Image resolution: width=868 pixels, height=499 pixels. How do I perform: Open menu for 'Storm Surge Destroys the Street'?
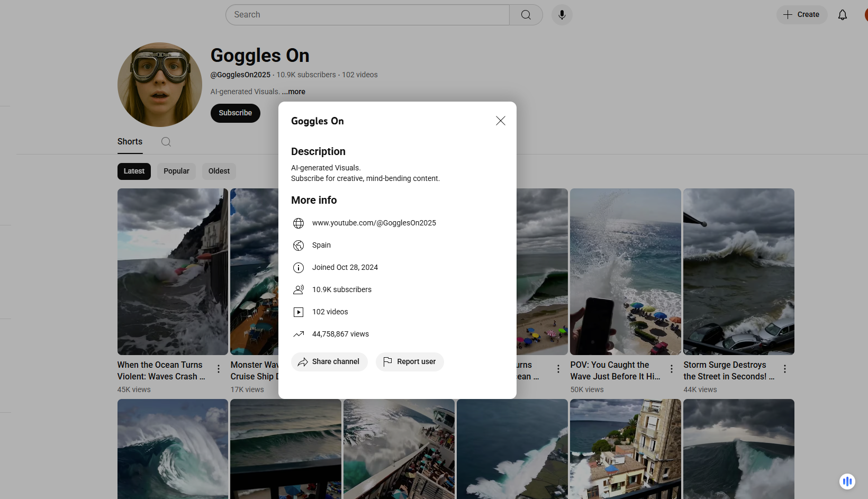(x=785, y=369)
